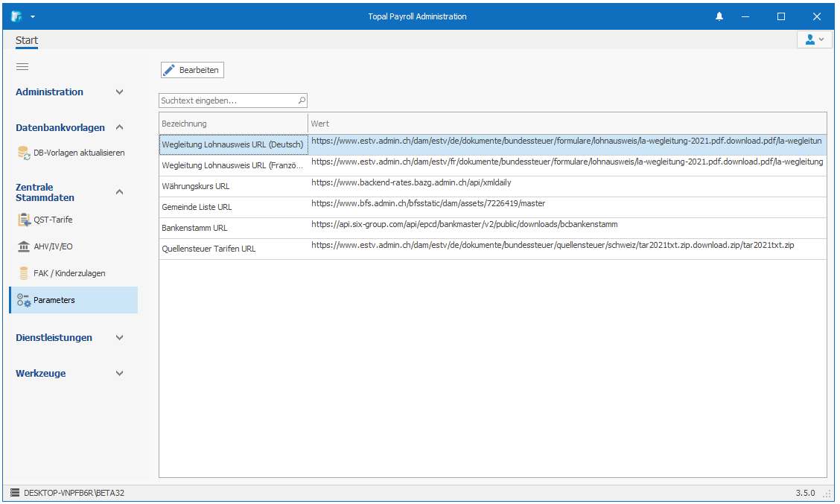This screenshot has height=504, width=840.
Task: Sort by the Bezeichnung column header
Action: [x=232, y=124]
